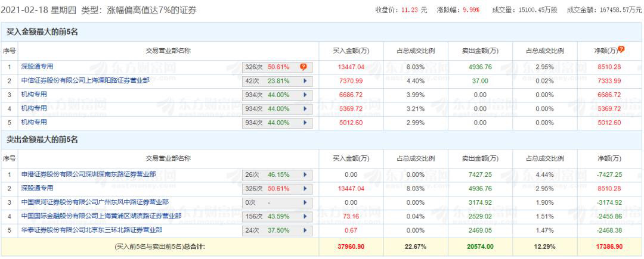Click the help icon beside 净额(万) header
Screen dimensions: 644x259
[621, 49]
